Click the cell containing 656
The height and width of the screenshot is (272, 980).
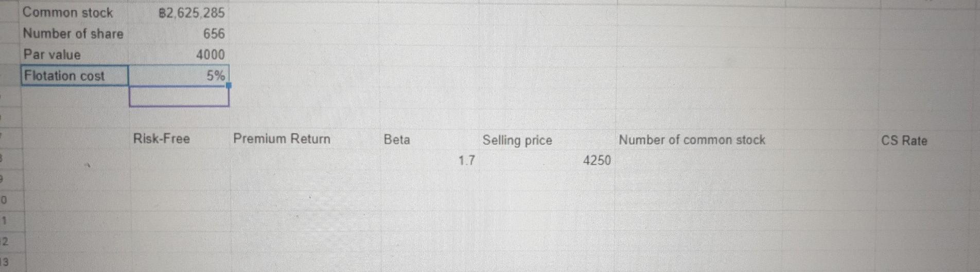214,34
